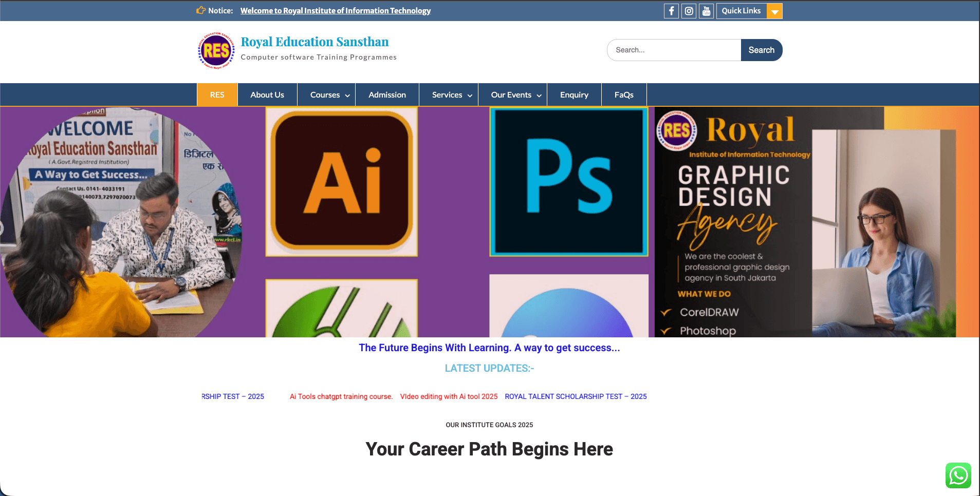Expand the Quick Links orange dropdown arrow
This screenshot has height=496, width=980.
pyautogui.click(x=774, y=11)
